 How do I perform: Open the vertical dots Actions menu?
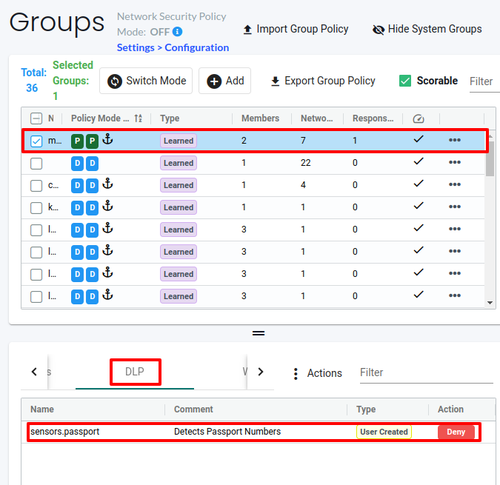(295, 374)
